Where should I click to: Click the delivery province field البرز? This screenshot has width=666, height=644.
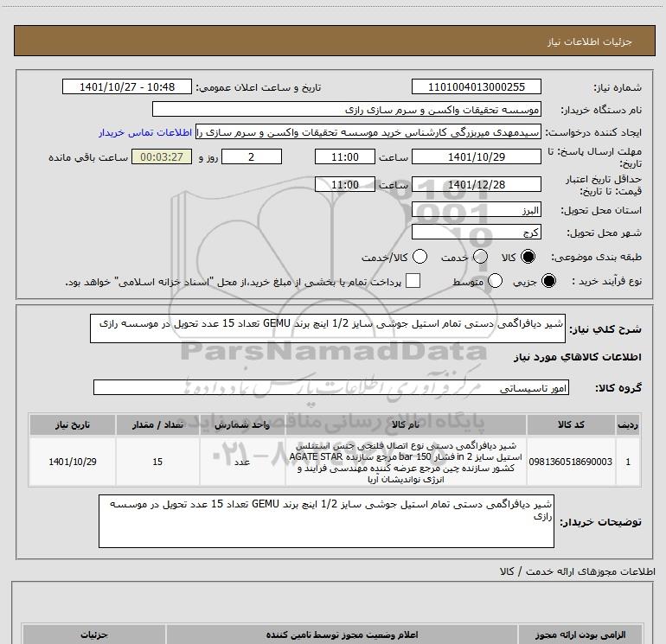[476, 210]
